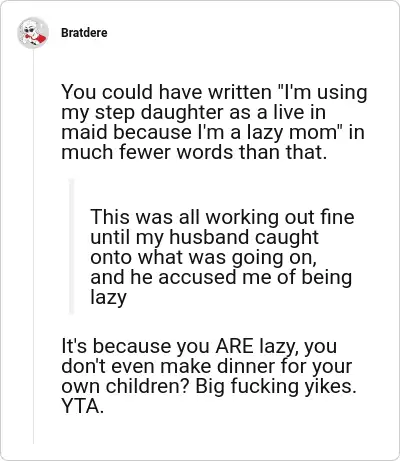The height and width of the screenshot is (461, 400).
Task: Click quoted line "and he accused me of being"
Action: click(221, 278)
